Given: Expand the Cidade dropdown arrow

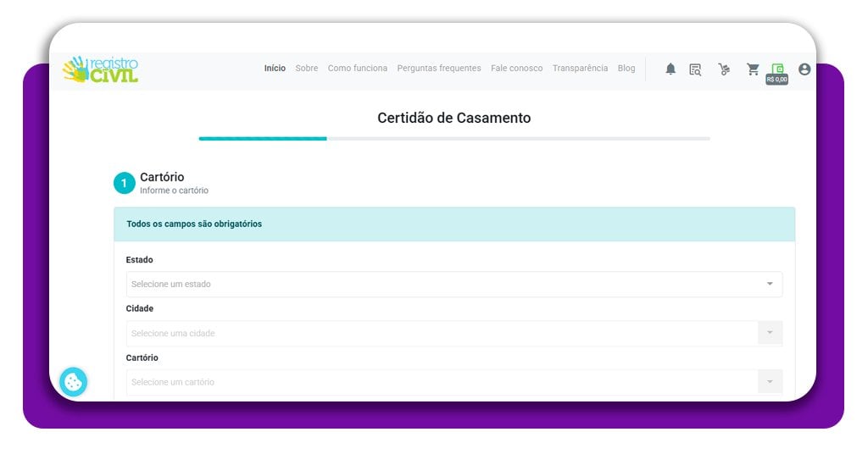Looking at the screenshot, I should [770, 333].
